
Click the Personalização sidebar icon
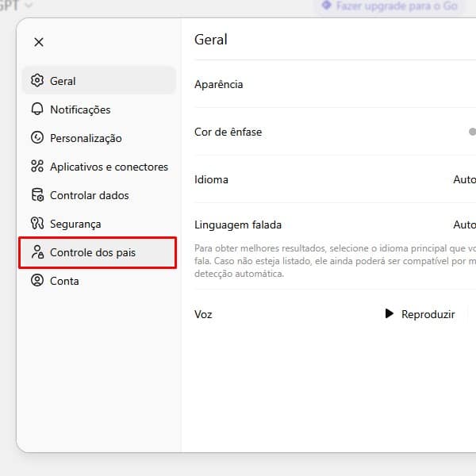coord(37,138)
